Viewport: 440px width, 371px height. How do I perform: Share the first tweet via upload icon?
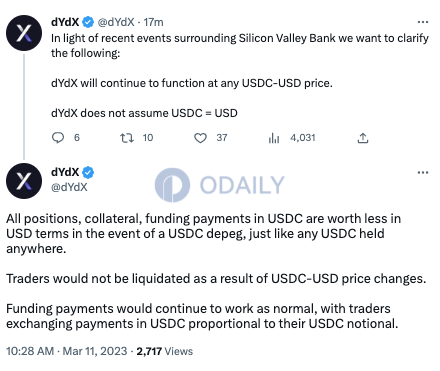tap(363, 138)
